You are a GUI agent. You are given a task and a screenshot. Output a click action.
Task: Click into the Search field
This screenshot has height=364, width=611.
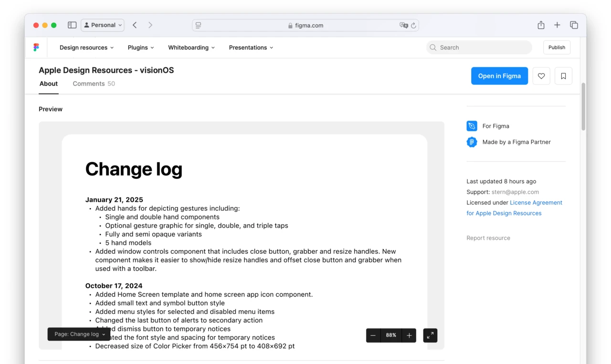tap(479, 47)
